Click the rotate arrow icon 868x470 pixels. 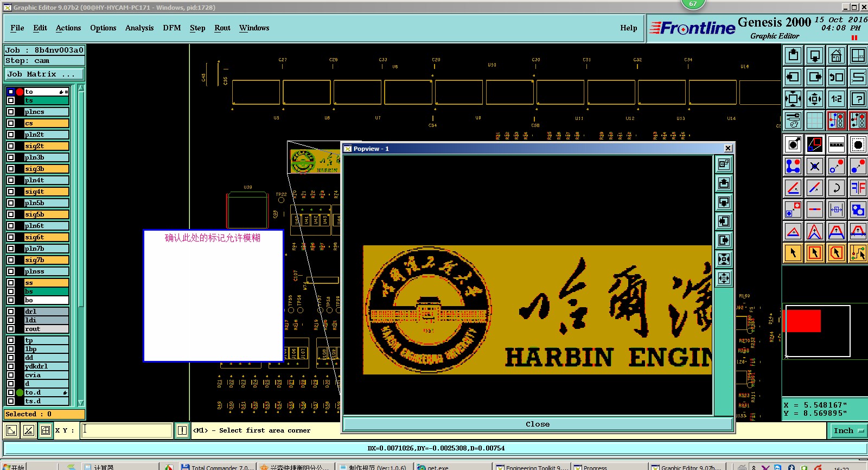(837, 188)
